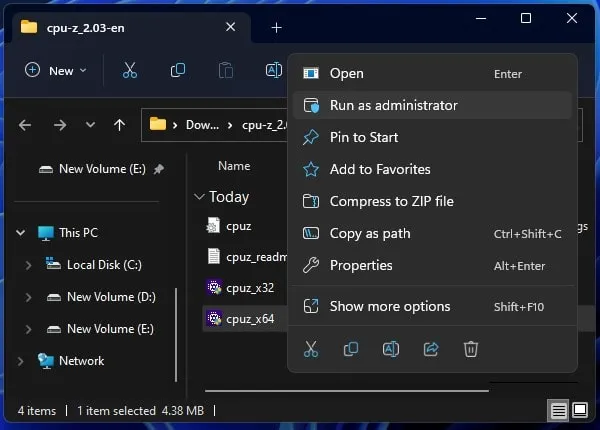Screen dimensions: 600x430
Task: Go up one folder level arrow
Action: [x=119, y=125]
